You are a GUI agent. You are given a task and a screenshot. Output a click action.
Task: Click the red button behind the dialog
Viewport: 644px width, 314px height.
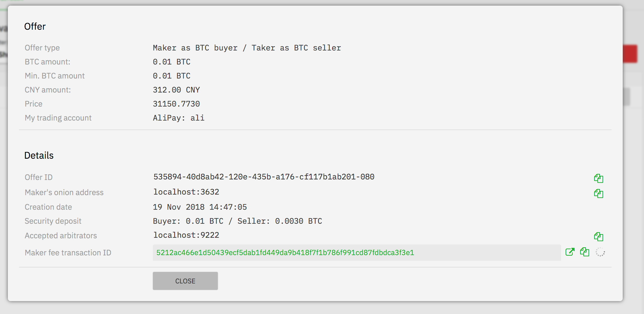pos(630,54)
